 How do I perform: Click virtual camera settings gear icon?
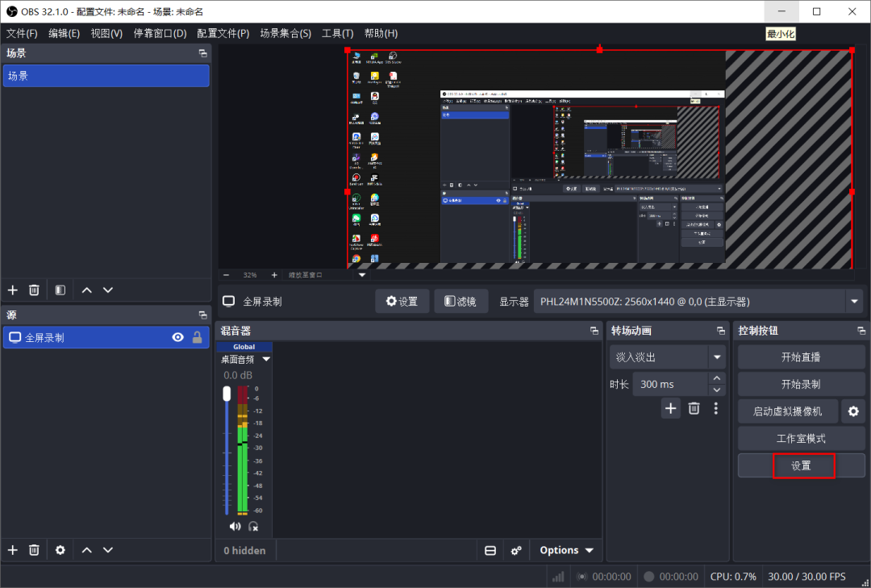852,411
